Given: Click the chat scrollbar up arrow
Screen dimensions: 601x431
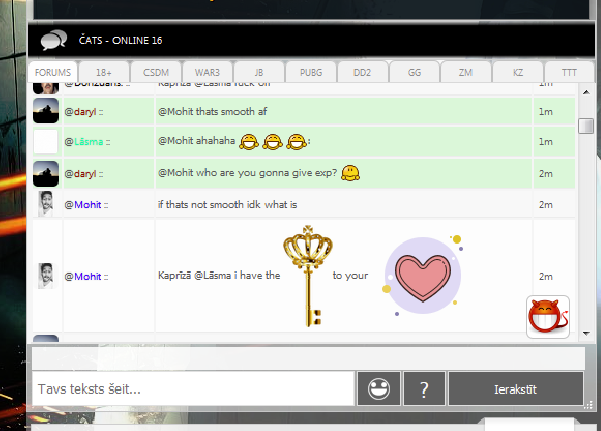Looking at the screenshot, I should (x=586, y=92).
